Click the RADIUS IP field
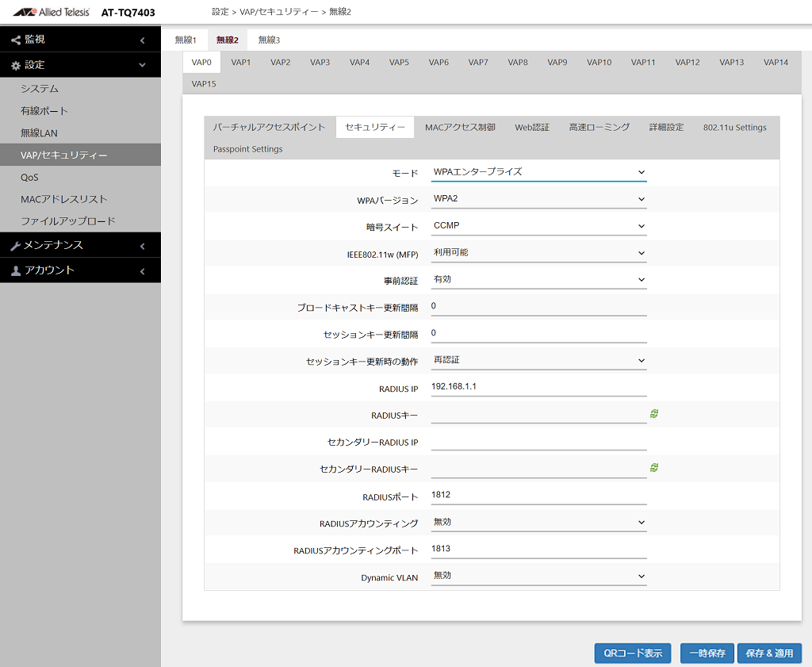 pyautogui.click(x=538, y=387)
